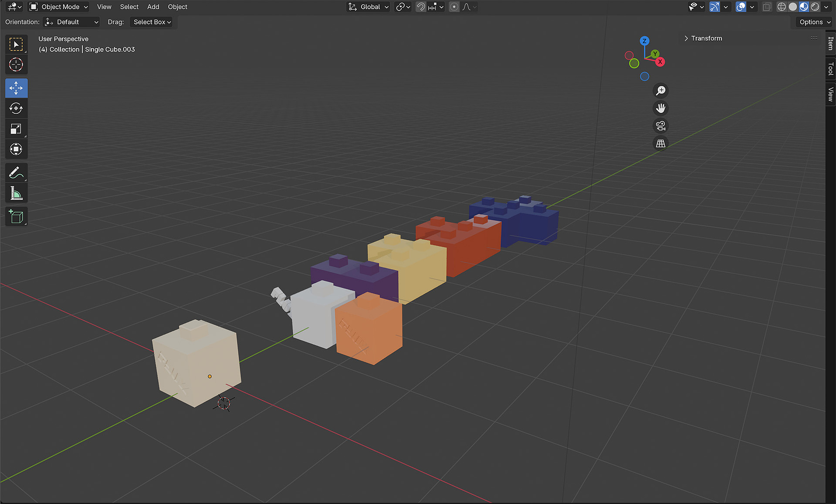
Task: Open the editor type menu icon
Action: [x=14, y=7]
